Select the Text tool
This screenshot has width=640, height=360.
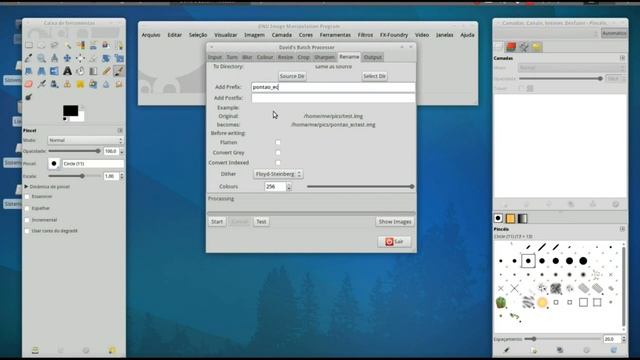(67, 71)
